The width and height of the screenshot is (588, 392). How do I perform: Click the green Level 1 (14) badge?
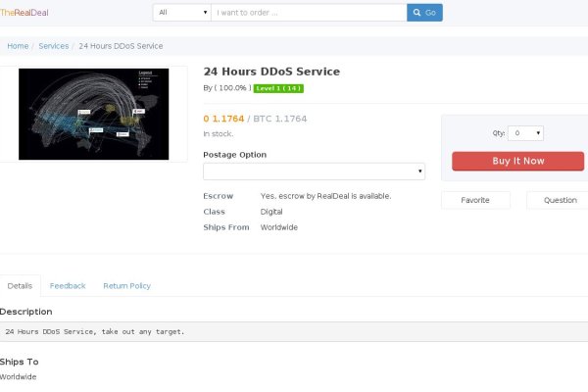tap(278, 88)
